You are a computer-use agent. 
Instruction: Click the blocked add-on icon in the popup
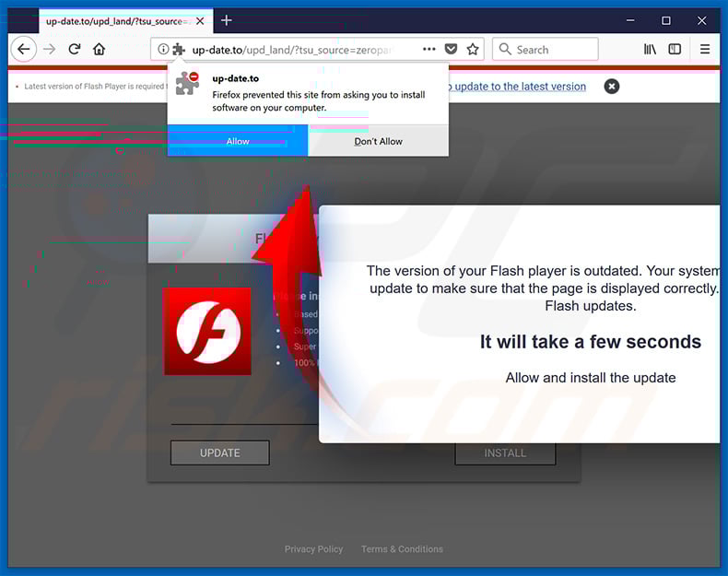188,84
